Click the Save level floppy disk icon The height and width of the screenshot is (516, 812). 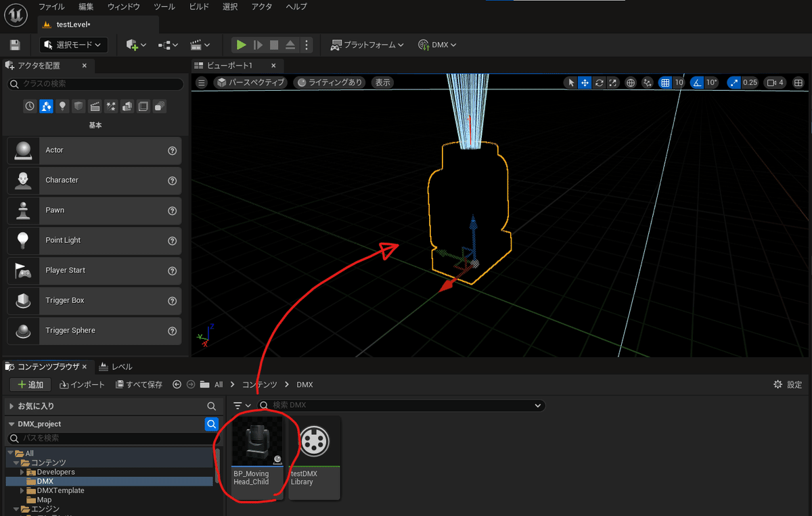pyautogui.click(x=15, y=45)
